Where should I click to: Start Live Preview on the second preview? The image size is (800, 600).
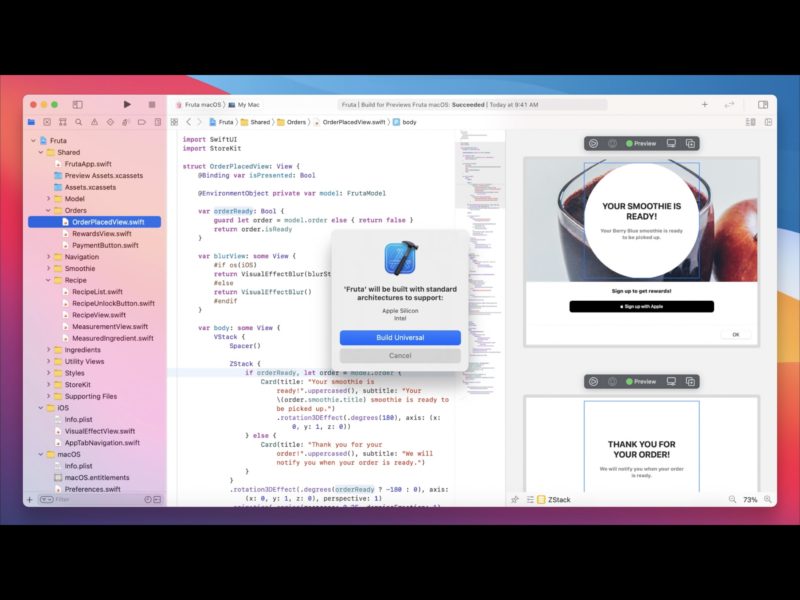pyautogui.click(x=593, y=381)
